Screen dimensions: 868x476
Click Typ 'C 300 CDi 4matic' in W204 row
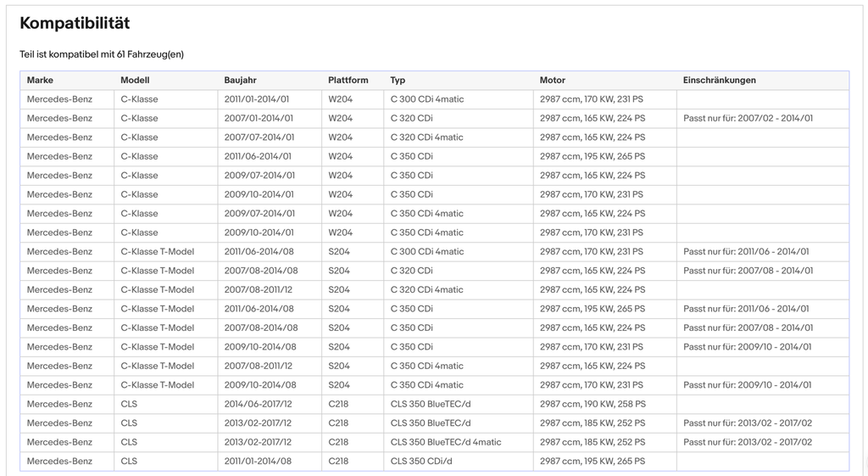click(427, 99)
